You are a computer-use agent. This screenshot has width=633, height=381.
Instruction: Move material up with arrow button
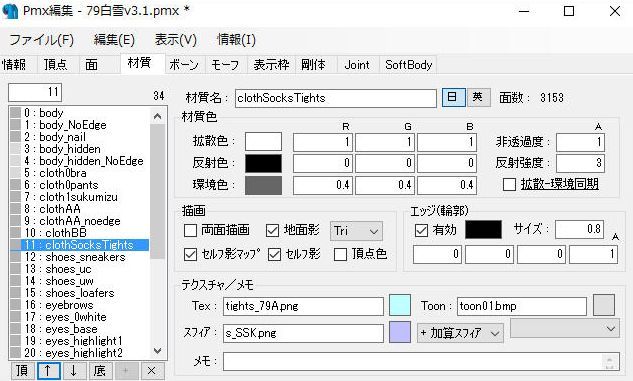48,371
